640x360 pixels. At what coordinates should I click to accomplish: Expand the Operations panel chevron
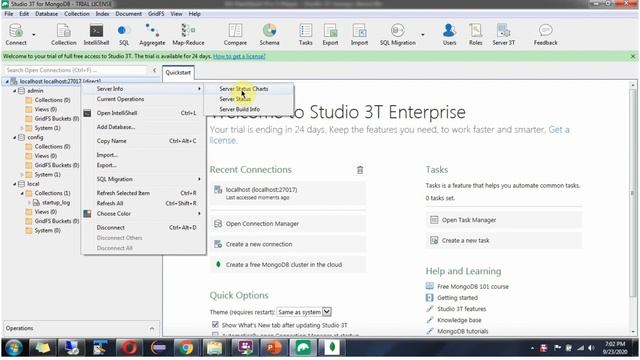152,329
